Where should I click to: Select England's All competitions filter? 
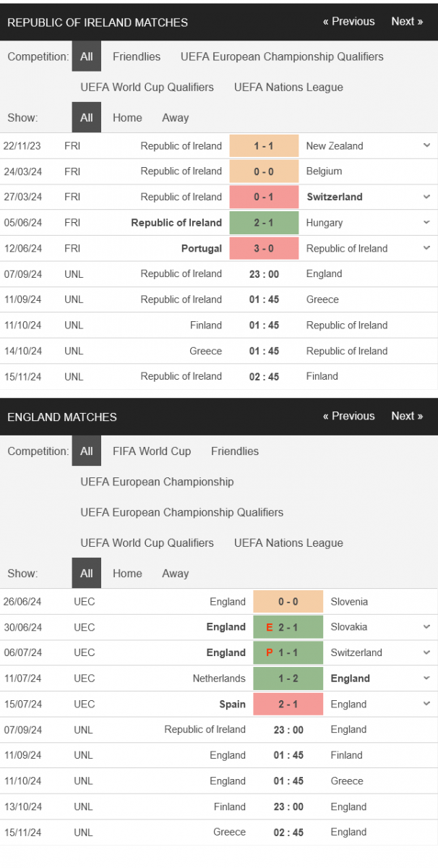click(x=87, y=451)
